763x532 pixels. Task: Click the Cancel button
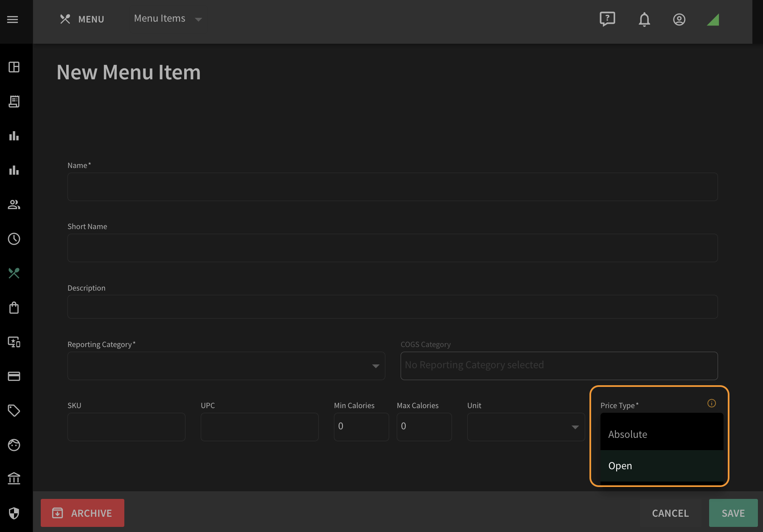670,513
